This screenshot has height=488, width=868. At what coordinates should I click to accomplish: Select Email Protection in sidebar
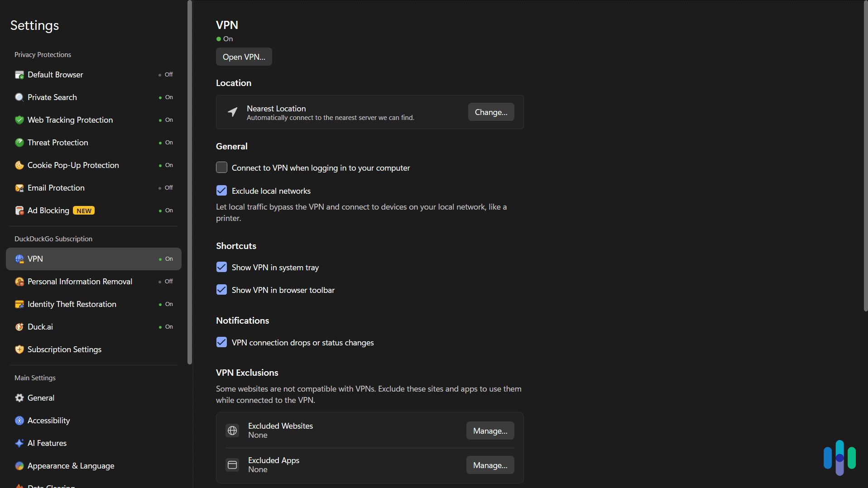click(94, 188)
